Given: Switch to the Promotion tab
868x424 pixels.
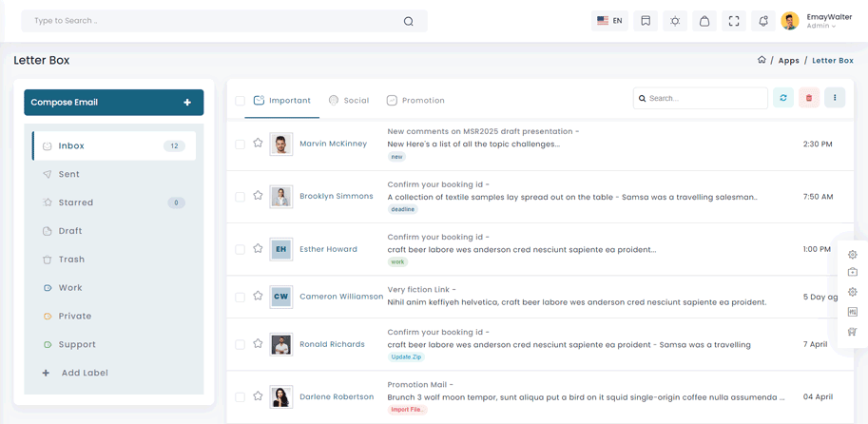Looking at the screenshot, I should pyautogui.click(x=415, y=100).
